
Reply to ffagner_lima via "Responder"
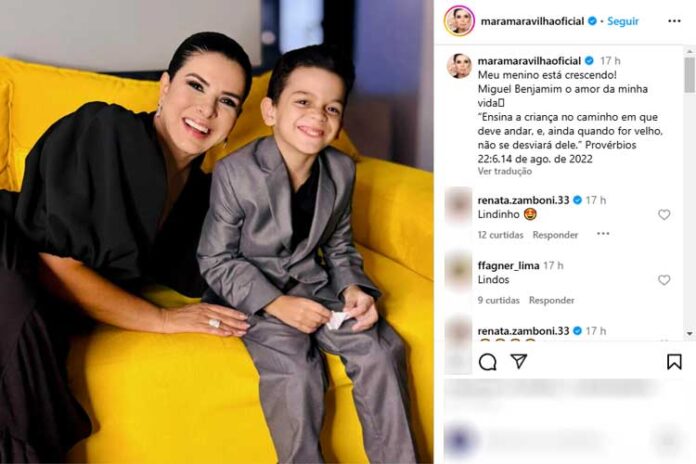point(551,301)
